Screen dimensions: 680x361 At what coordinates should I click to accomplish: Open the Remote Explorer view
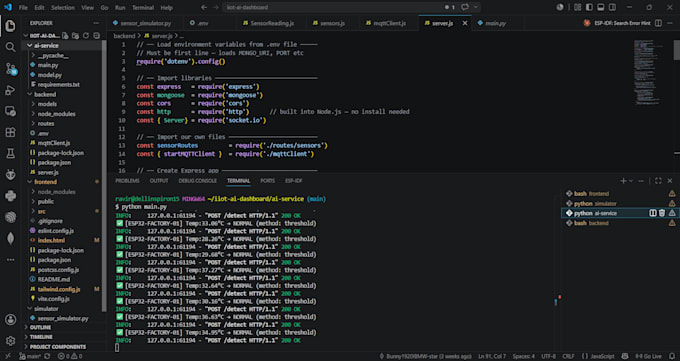[10, 111]
